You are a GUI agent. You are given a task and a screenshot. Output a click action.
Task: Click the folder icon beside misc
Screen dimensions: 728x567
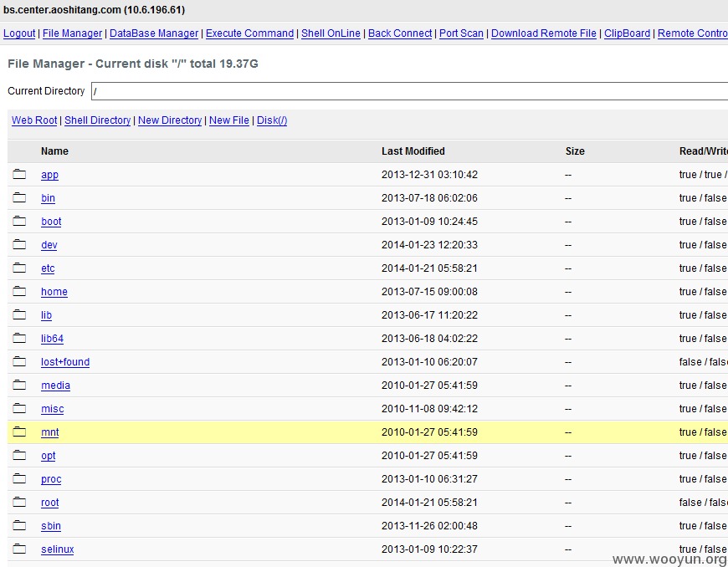click(19, 408)
